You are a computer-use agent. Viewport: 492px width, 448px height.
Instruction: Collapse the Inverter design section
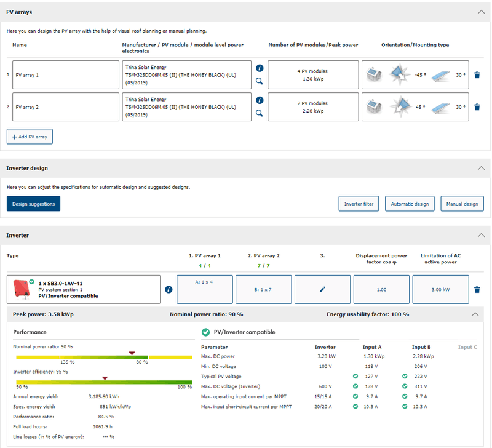point(480,168)
